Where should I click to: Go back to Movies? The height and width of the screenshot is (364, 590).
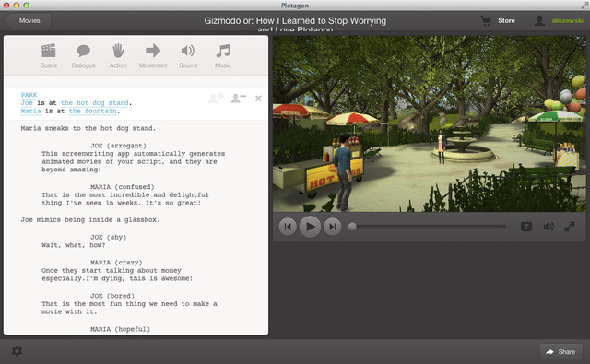point(28,20)
